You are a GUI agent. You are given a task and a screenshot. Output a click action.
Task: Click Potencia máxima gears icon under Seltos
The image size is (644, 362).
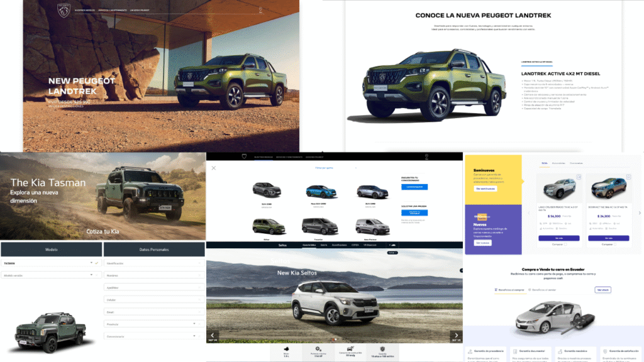click(318, 349)
